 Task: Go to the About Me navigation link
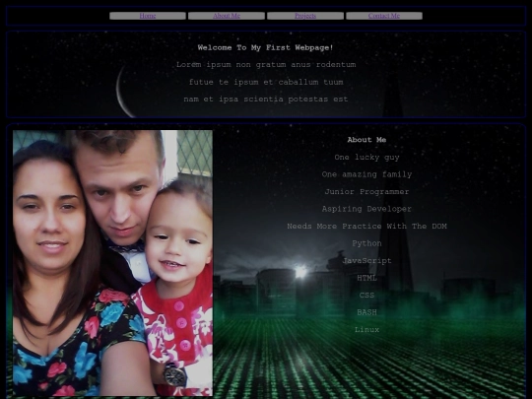point(227,16)
